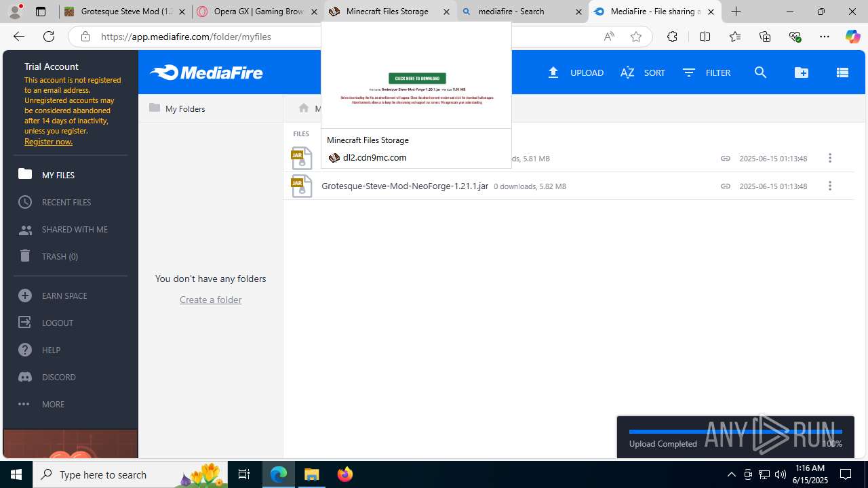Open Edge Settings and more menu

(x=825, y=37)
